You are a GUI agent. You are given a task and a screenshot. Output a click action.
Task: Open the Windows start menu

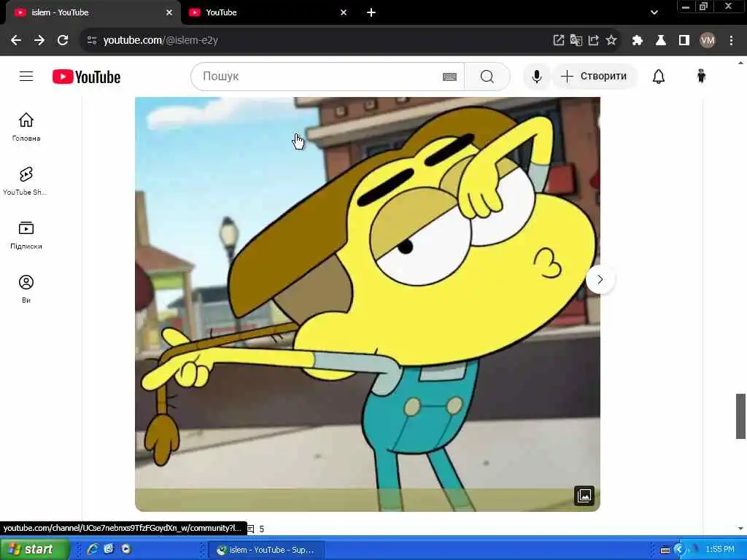click(34, 549)
